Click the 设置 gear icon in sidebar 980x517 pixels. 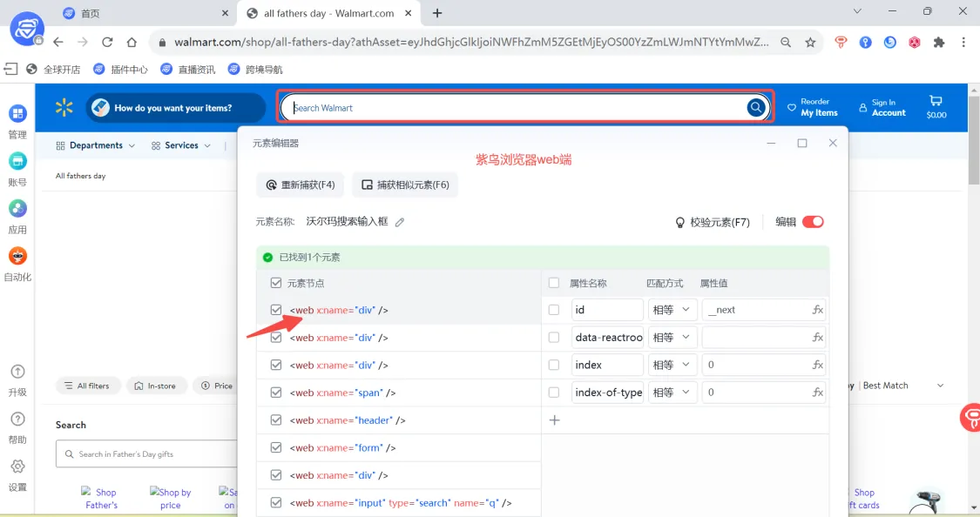(x=17, y=467)
